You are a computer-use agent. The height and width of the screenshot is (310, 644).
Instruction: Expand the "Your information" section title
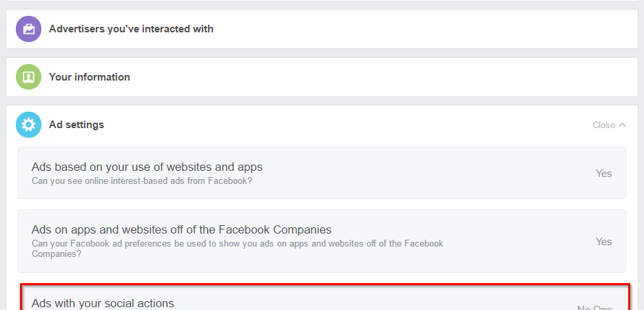coord(90,77)
